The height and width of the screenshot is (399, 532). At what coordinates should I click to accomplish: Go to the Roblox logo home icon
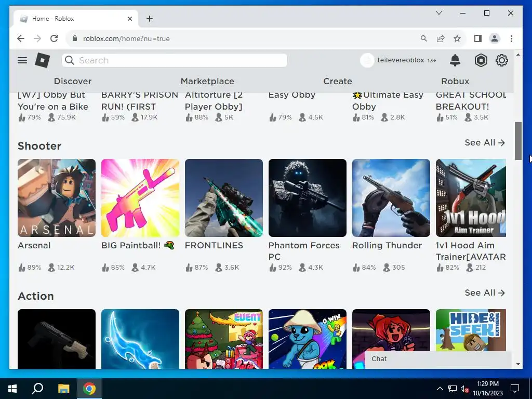click(43, 60)
